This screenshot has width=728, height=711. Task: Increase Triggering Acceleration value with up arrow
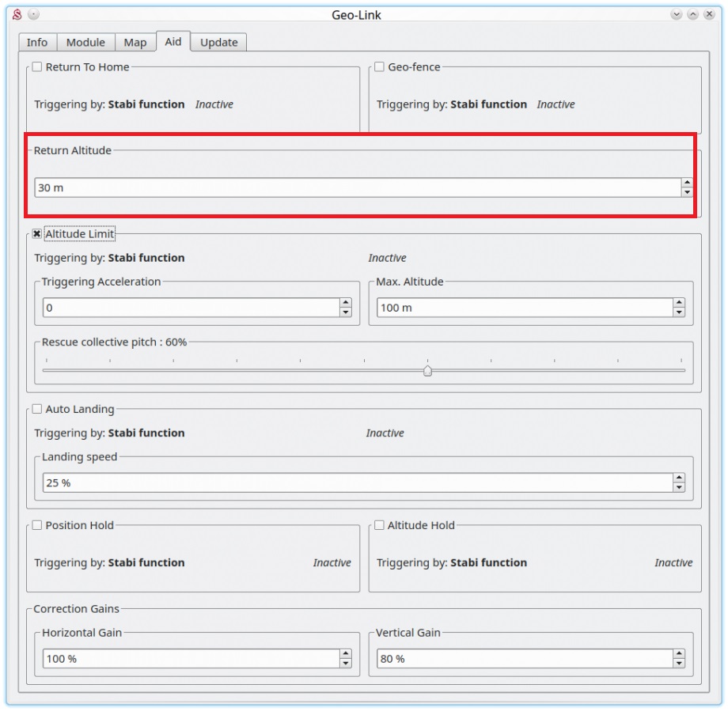(345, 303)
